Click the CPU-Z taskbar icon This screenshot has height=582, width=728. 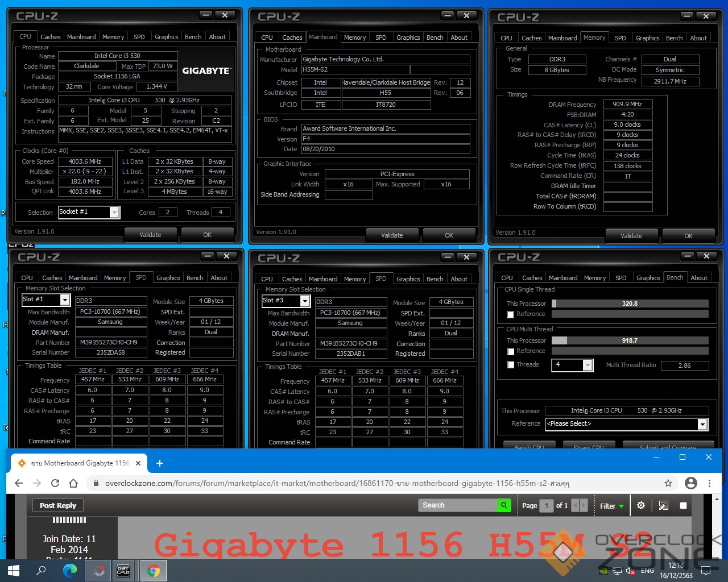(123, 571)
